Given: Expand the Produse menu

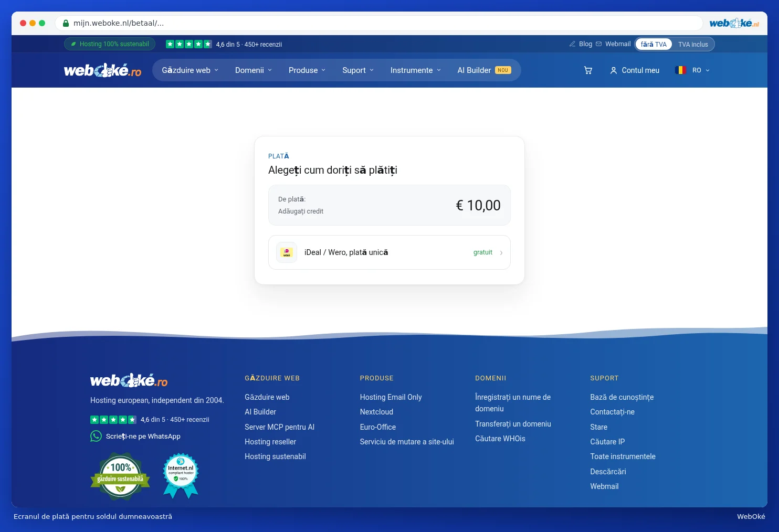Looking at the screenshot, I should (307, 70).
